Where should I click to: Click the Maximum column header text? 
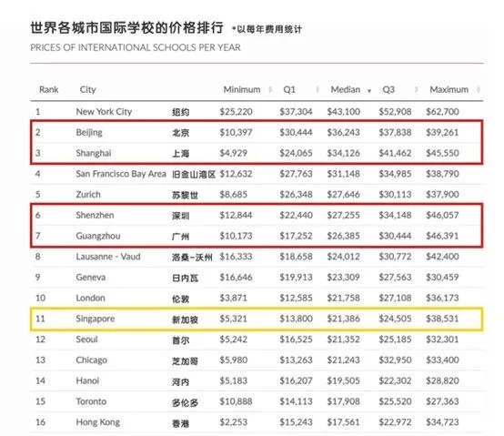pos(449,89)
